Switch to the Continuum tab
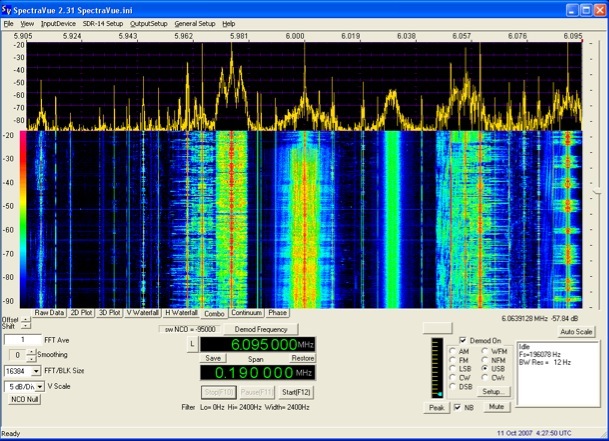609x441 pixels. pos(246,313)
